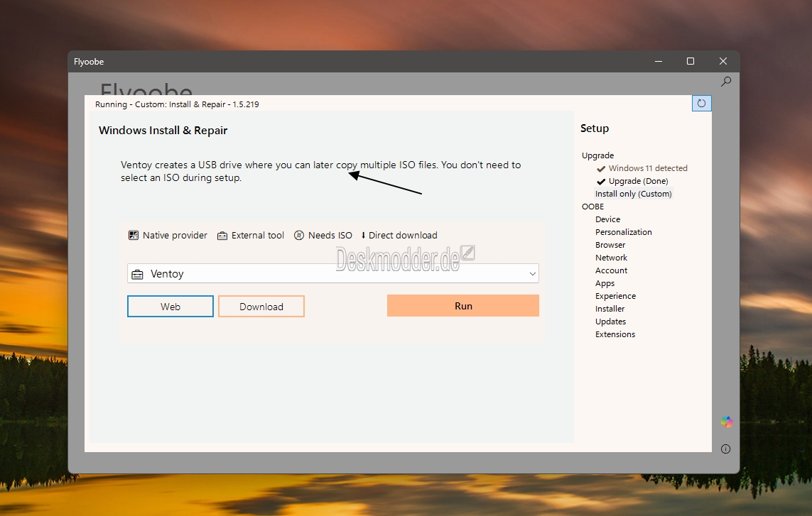
Task: Select Windows 11 detected item
Action: (x=648, y=168)
